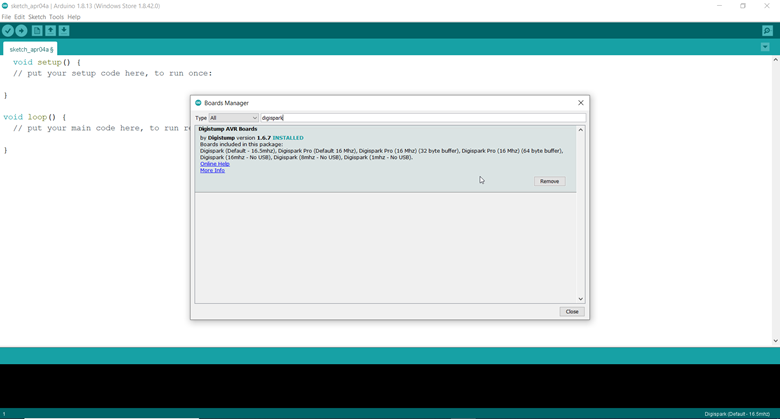Click the editor scroll up arrow
The image size is (780, 419).
(x=776, y=60)
